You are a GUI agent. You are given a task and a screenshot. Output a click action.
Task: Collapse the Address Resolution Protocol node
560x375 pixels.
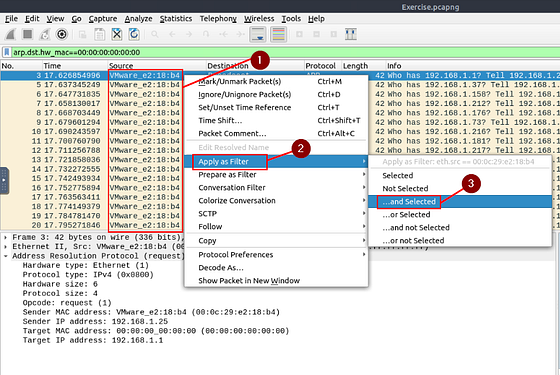click(5, 256)
